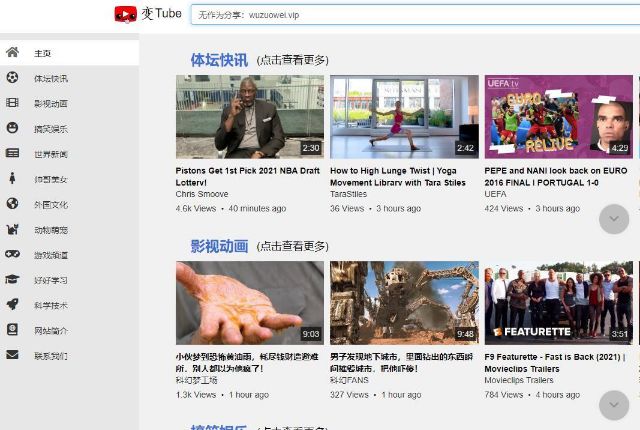Click the rocket icon for 科学技术
This screenshot has height=430, width=640.
point(12,304)
